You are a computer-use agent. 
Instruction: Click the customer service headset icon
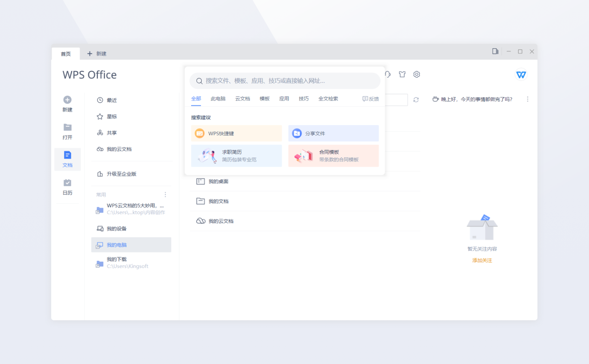(x=388, y=74)
